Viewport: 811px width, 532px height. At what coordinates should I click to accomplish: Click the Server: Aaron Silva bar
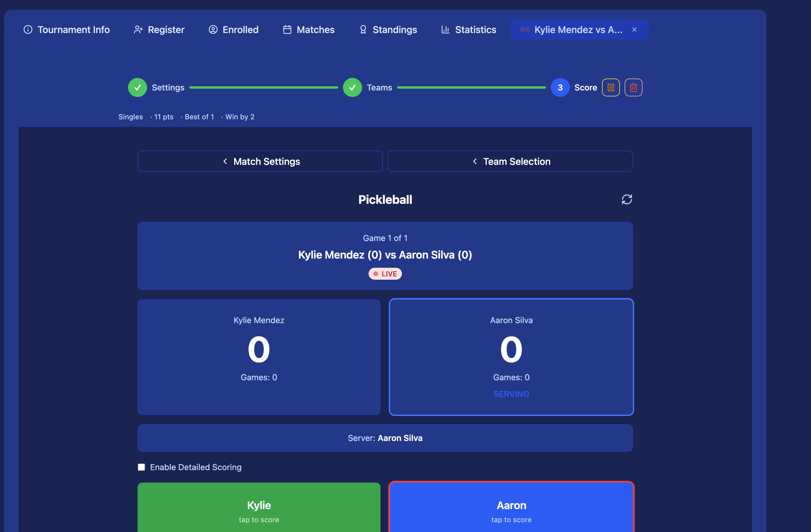(385, 438)
